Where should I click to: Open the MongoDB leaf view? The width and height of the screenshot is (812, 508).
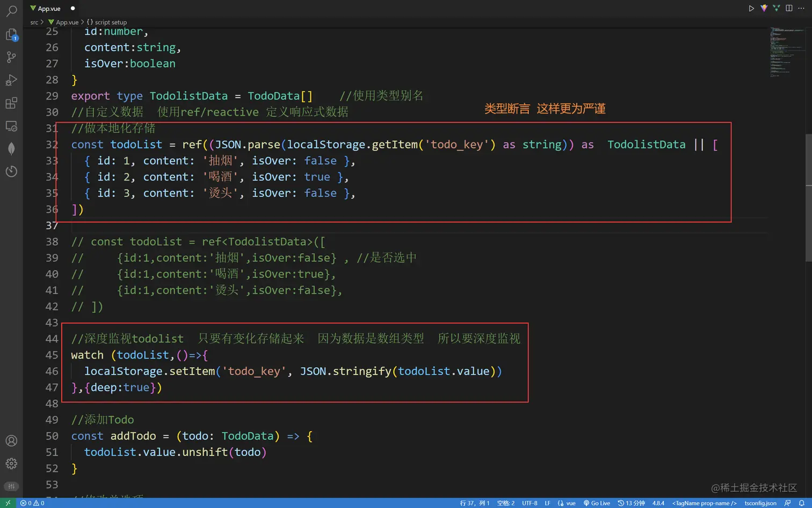tap(11, 149)
